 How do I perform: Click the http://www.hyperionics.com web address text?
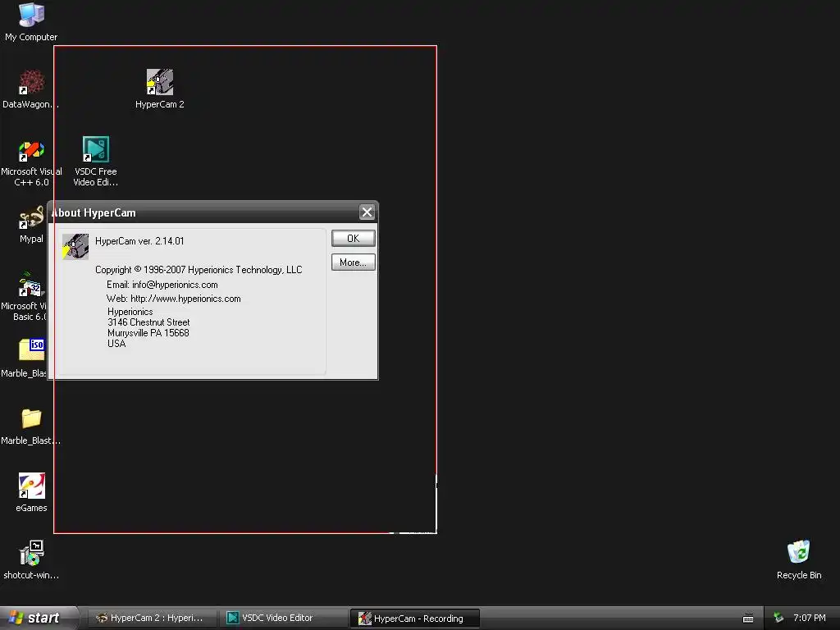pyautogui.click(x=185, y=299)
